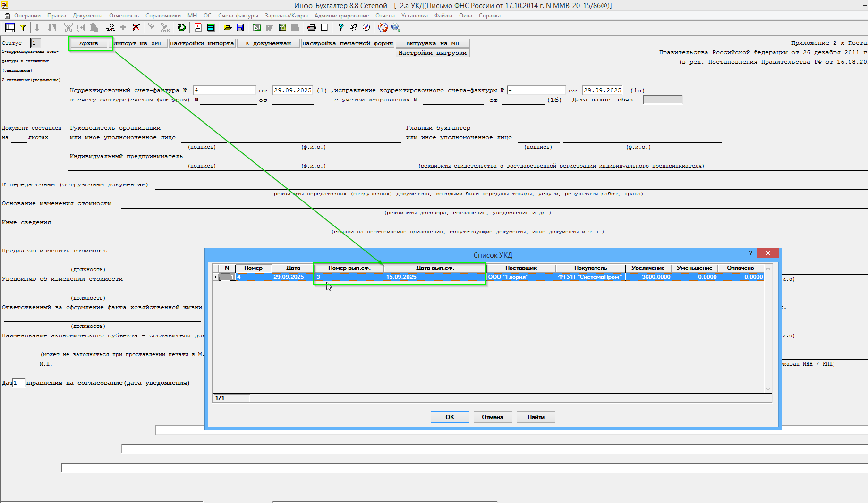Click the red X delete icon
Image resolution: width=868 pixels, height=503 pixels.
(x=136, y=27)
